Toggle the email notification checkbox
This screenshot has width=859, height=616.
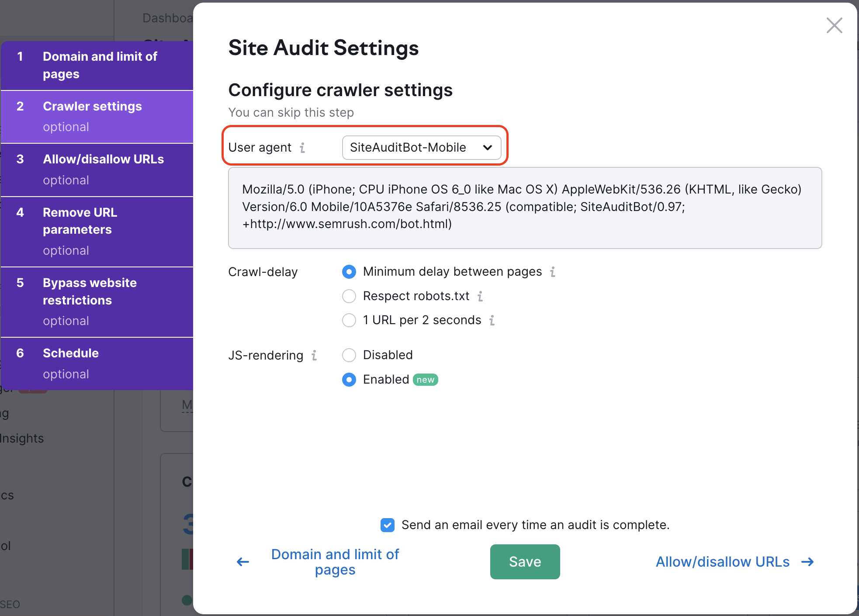coord(388,525)
